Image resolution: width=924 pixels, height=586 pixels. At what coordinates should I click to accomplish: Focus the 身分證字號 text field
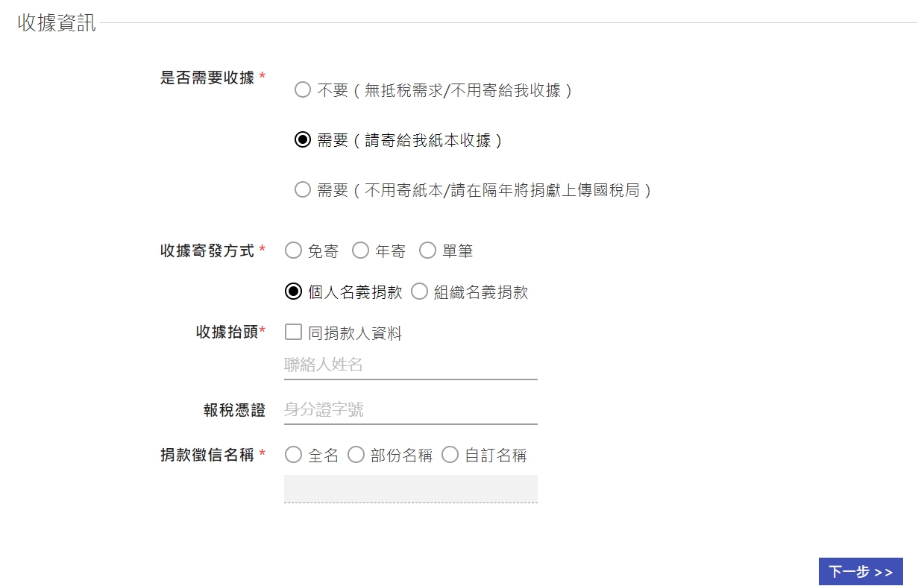pos(410,410)
